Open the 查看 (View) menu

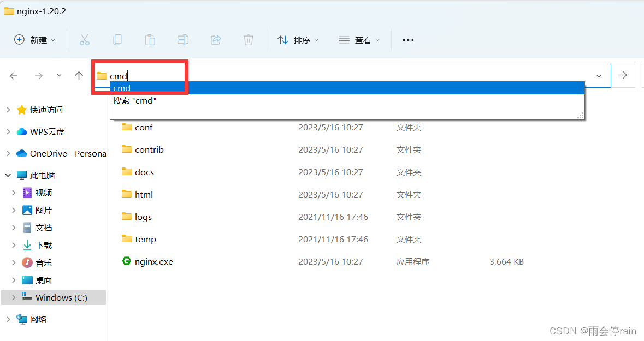pyautogui.click(x=359, y=40)
